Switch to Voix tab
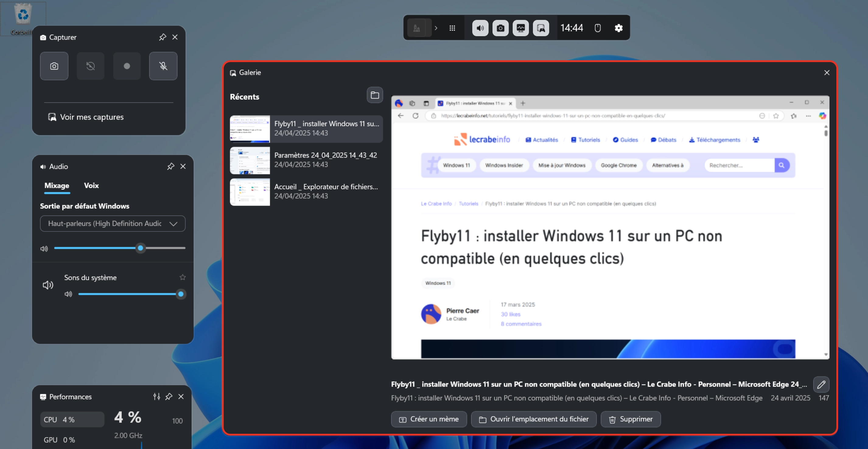 pyautogui.click(x=91, y=186)
